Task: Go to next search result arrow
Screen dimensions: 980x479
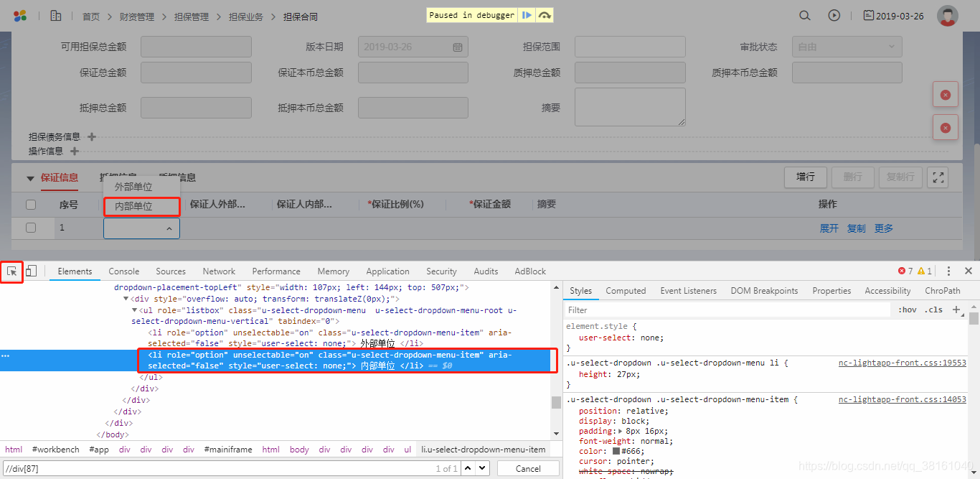Action: pyautogui.click(x=482, y=468)
